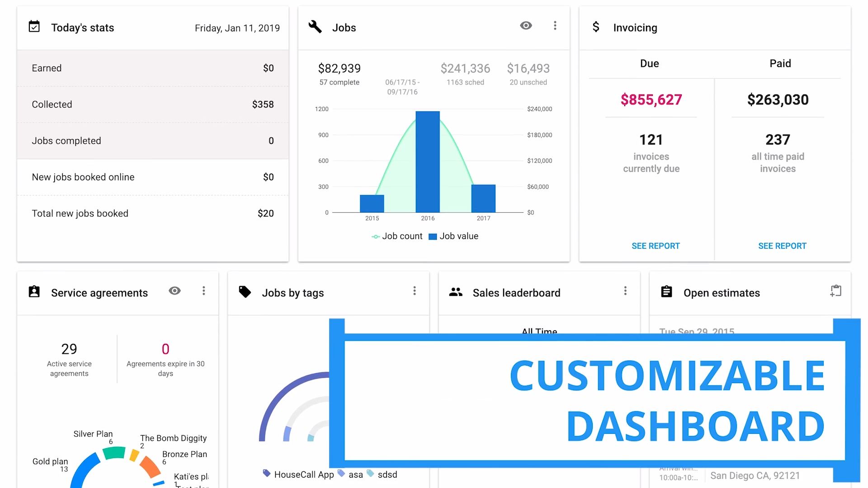Click the Open estimates clipboard icon
This screenshot has height=488, width=868.
point(666,292)
